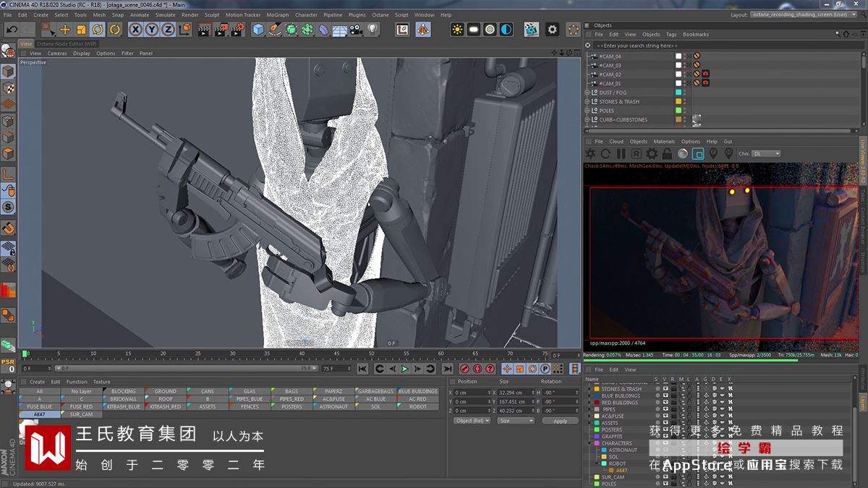868x488 pixels.
Task: Toggle X-axis lock
Action: point(135,30)
